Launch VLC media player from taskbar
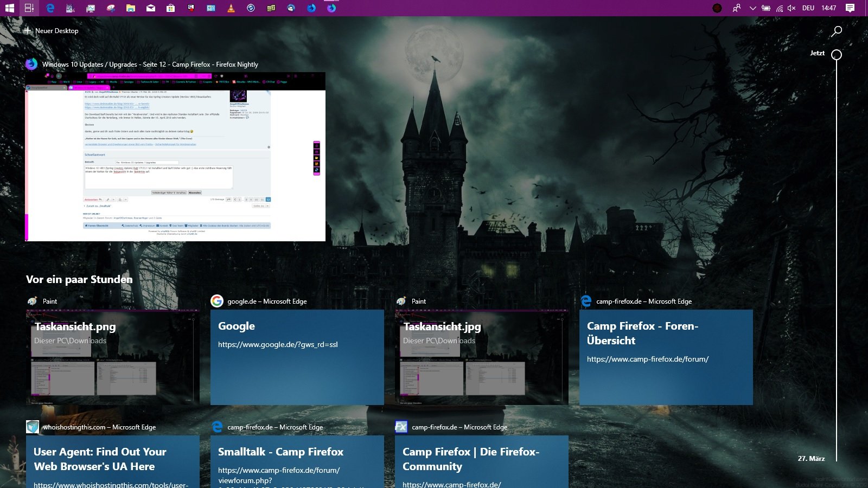This screenshot has width=868, height=488. (x=231, y=8)
